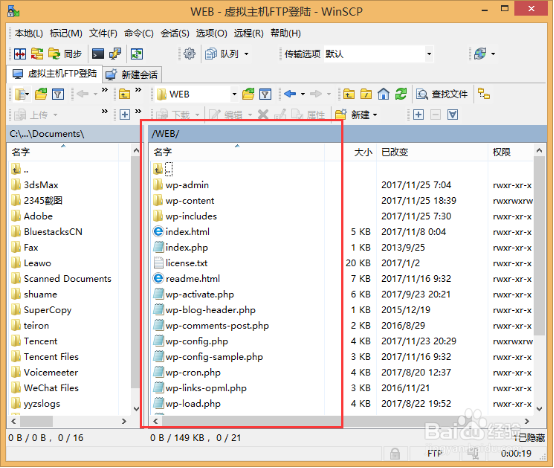
Task: Click the remote select files plus icon
Action: [x=418, y=114]
